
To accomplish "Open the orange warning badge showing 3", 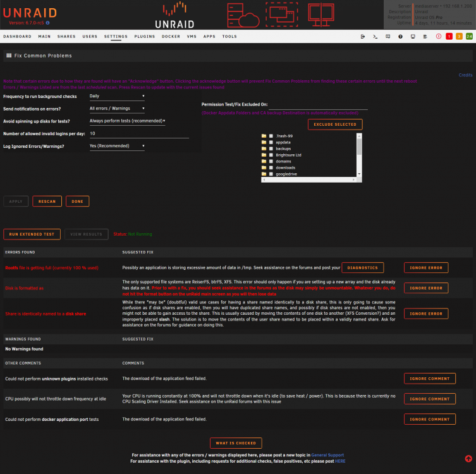I will tap(459, 37).
